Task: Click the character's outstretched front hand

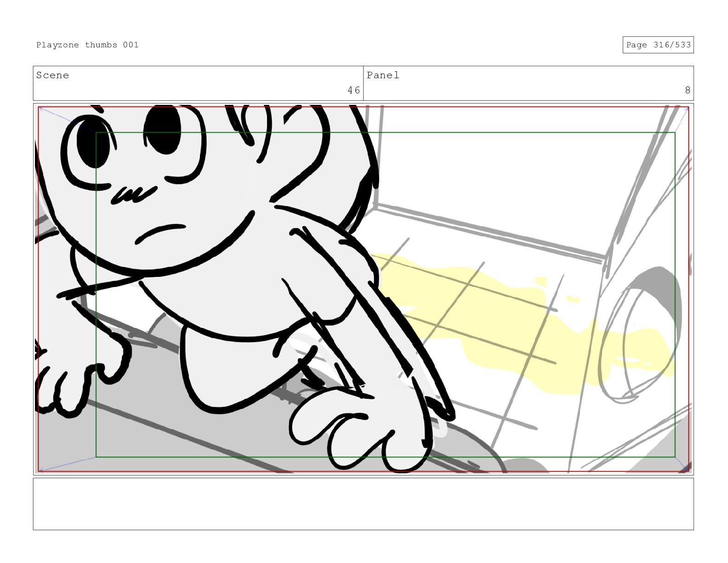Action: click(349, 428)
